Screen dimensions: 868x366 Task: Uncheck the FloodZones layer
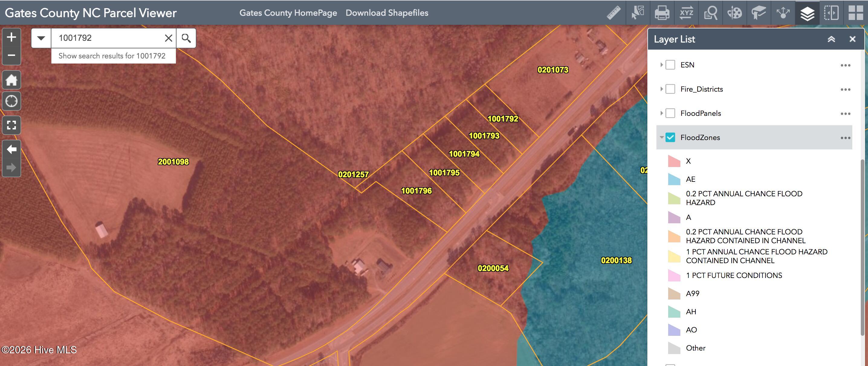tap(670, 137)
